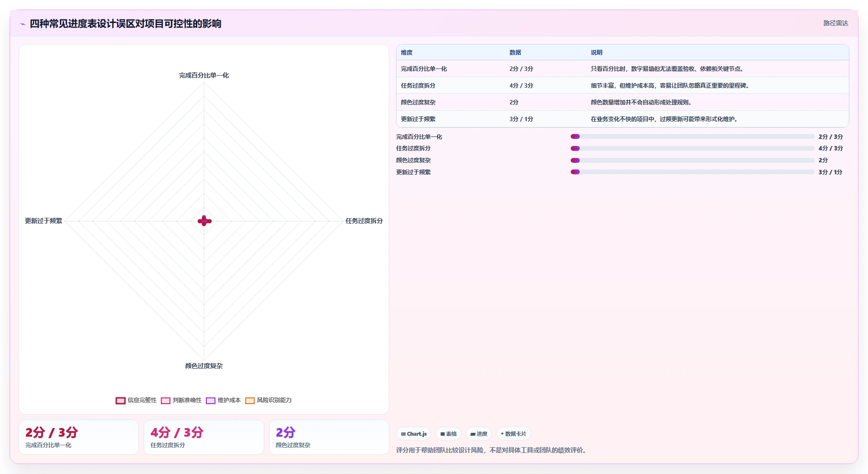Click the 路径雷达 label at top right
The width and height of the screenshot is (868, 474).
(835, 23)
